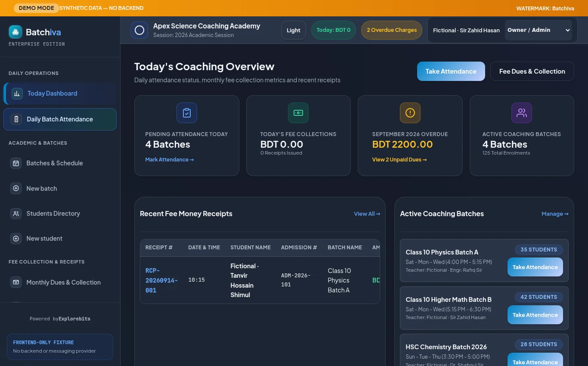Click the Today Dashboard chart icon
The image size is (588, 366).
17,93
